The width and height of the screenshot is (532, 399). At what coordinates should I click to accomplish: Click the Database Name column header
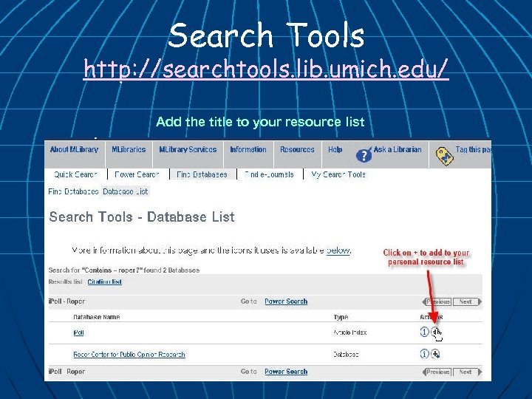click(x=97, y=317)
